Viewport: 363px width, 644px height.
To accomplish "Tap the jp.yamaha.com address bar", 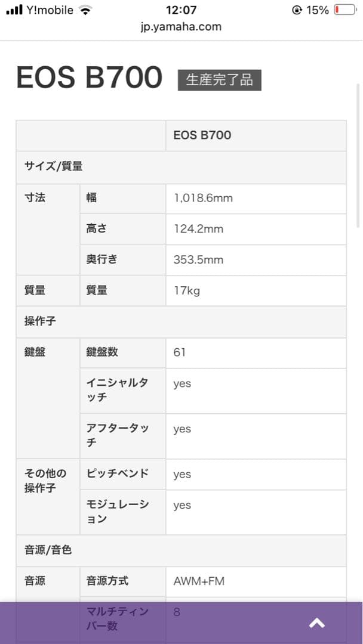I will [181, 27].
